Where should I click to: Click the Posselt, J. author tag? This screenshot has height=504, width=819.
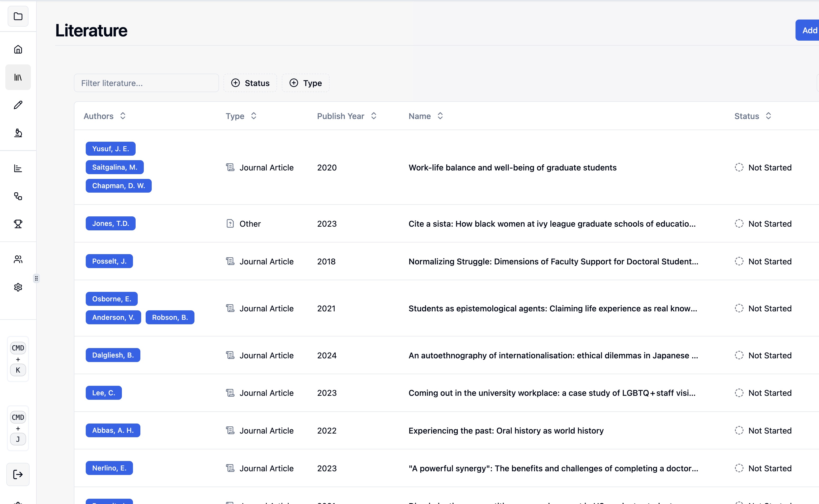click(109, 261)
